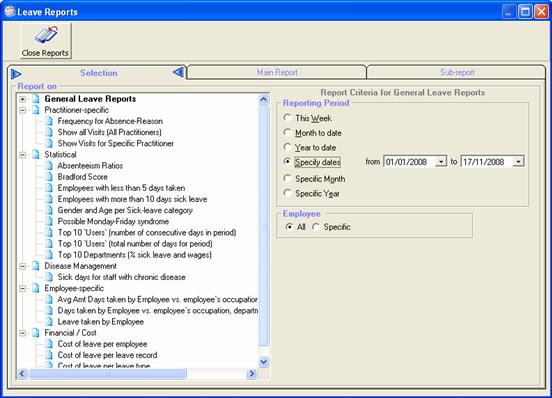Click icon next to Employees with less than 5 days
Screen dimensions: 552x398
(x=49, y=188)
